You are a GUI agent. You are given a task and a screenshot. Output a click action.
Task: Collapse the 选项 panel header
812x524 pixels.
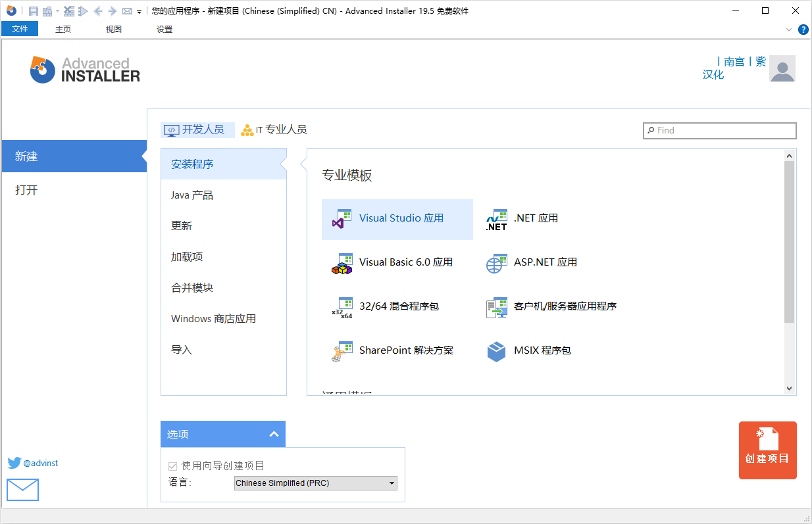(x=223, y=434)
